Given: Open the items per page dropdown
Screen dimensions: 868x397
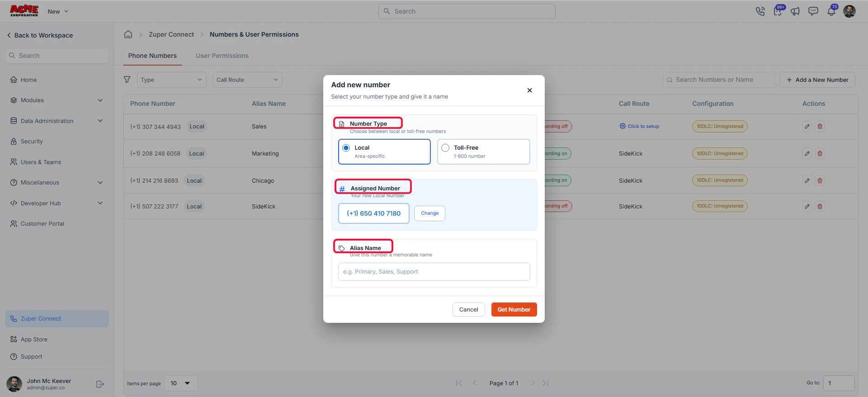Looking at the screenshot, I should [181, 383].
